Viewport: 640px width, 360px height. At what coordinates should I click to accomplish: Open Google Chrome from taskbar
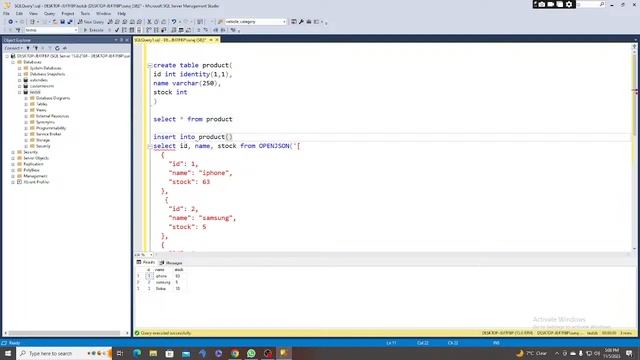pos(235,353)
